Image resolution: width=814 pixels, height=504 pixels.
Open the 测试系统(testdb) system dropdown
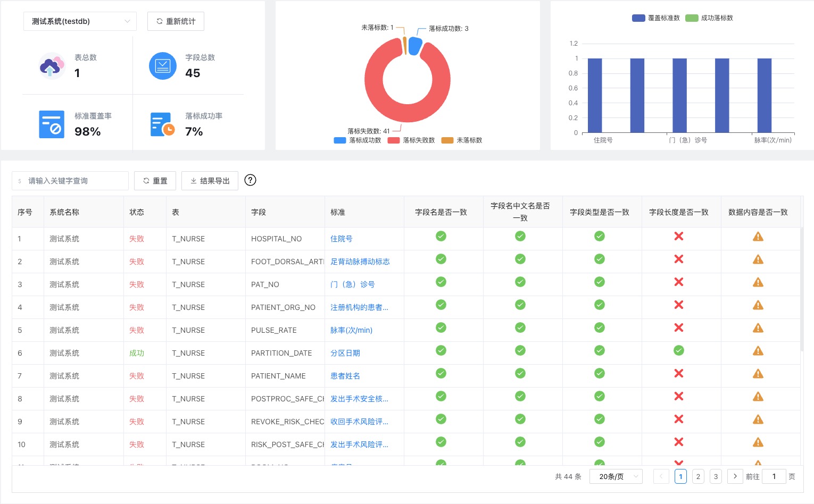(x=80, y=21)
